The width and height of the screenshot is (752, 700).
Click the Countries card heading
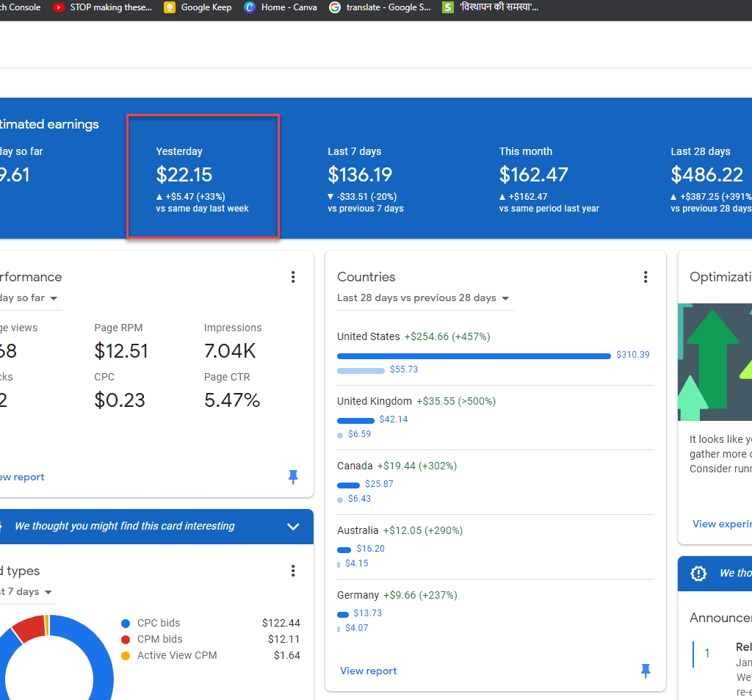pos(366,277)
